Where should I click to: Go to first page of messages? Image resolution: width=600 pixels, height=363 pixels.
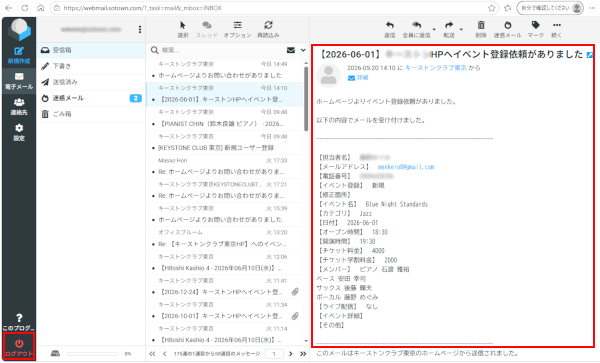pyautogui.click(x=152, y=354)
